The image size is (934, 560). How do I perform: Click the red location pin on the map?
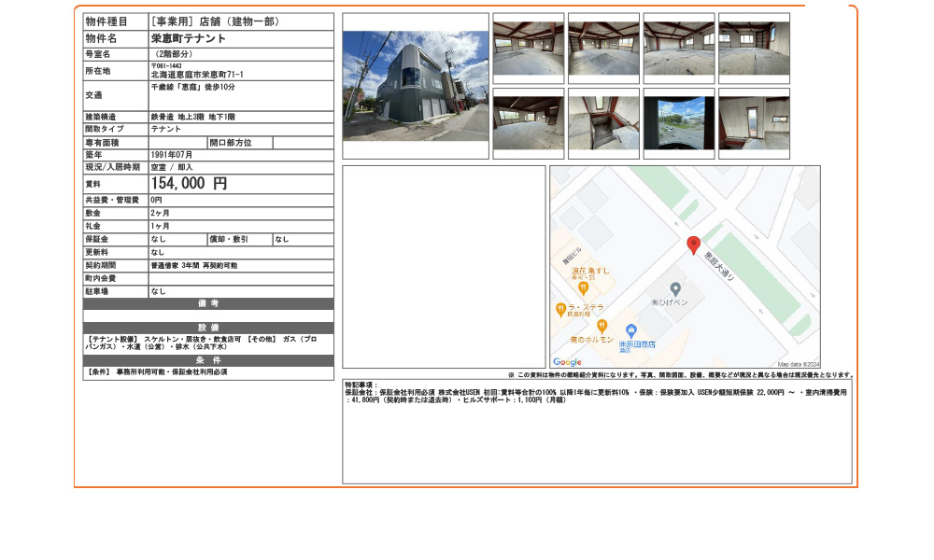pos(693,245)
